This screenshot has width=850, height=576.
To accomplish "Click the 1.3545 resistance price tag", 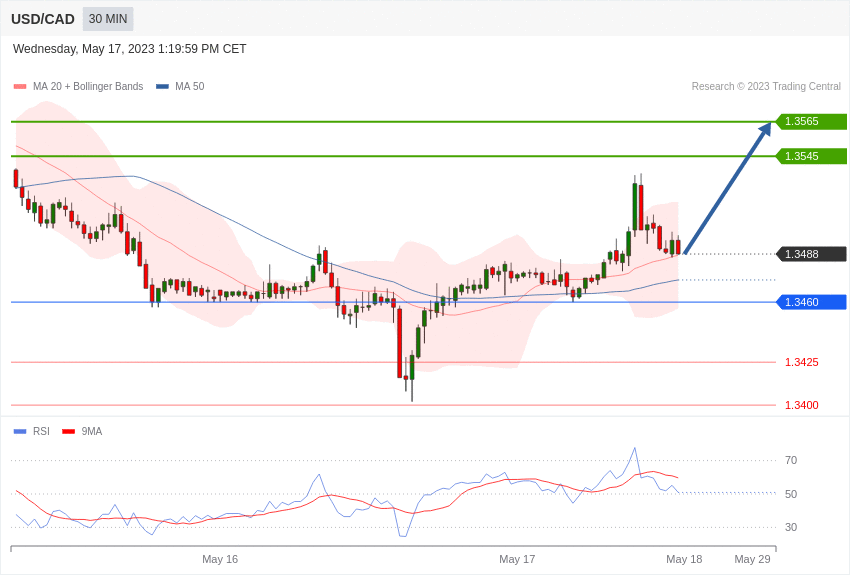I will click(x=811, y=156).
